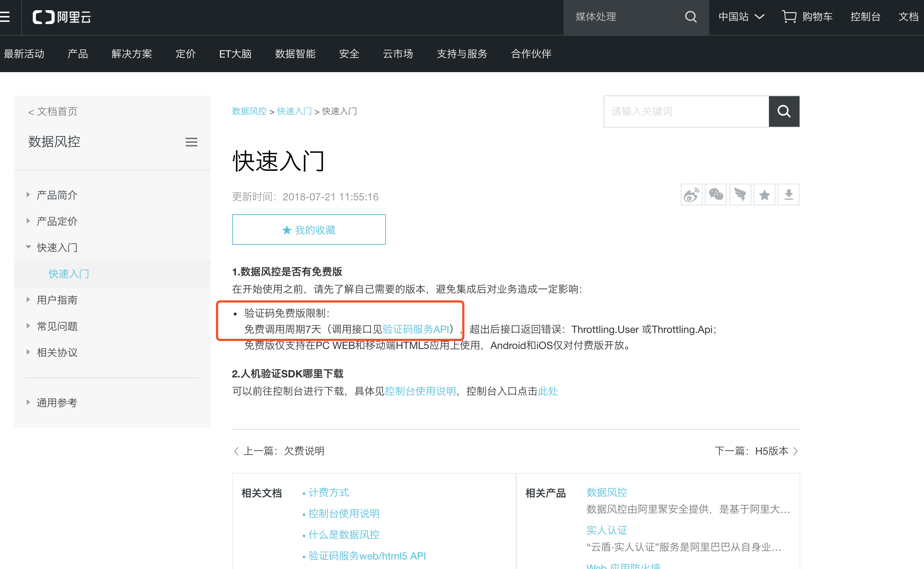
Task: Open the 验证码服务API link
Action: [x=416, y=329]
